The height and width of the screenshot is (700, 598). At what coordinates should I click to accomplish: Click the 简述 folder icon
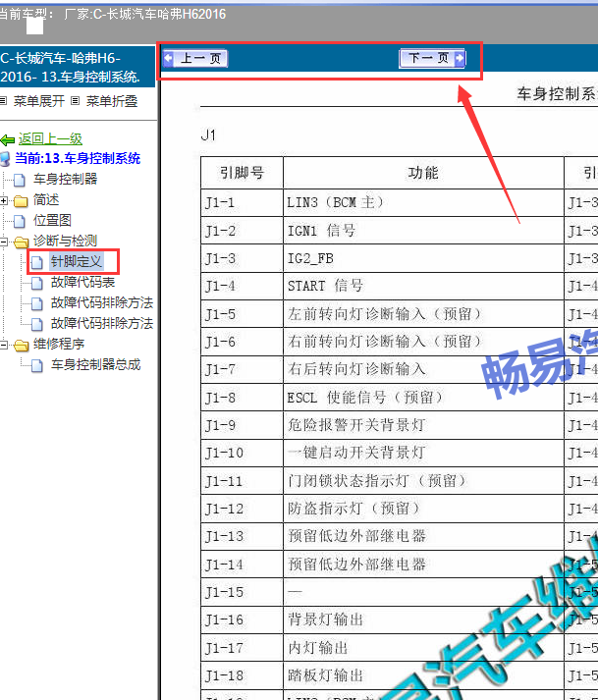coord(21,201)
